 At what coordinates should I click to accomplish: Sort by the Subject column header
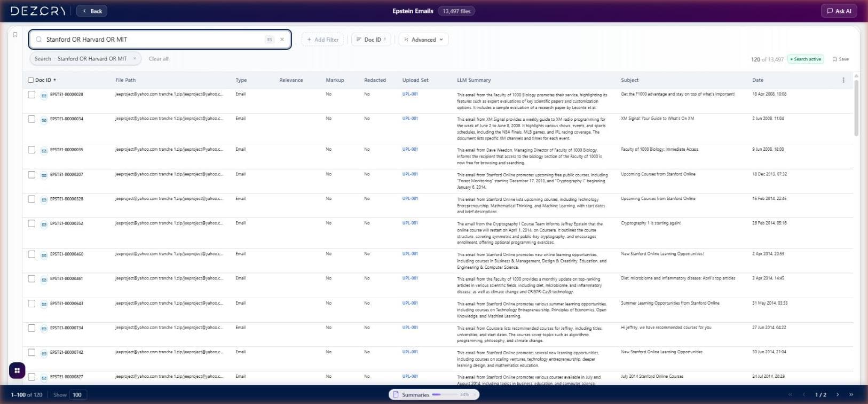pyautogui.click(x=629, y=80)
